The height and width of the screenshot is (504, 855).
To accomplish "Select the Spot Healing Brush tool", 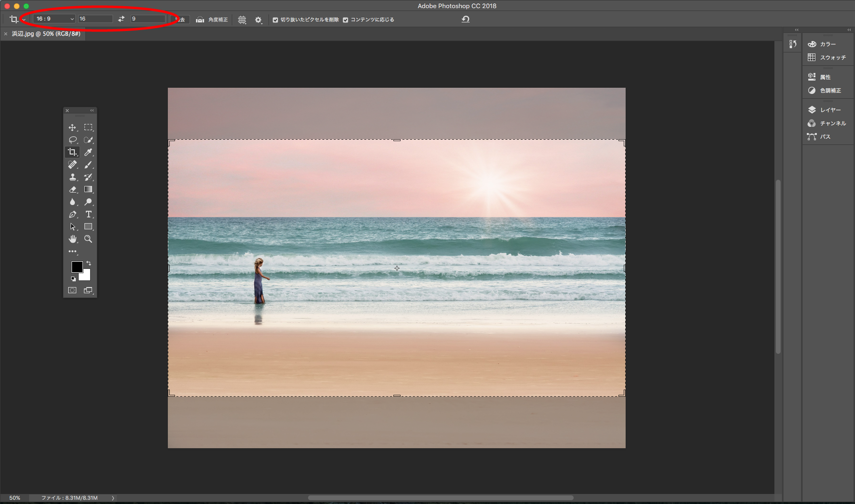I will [72, 165].
